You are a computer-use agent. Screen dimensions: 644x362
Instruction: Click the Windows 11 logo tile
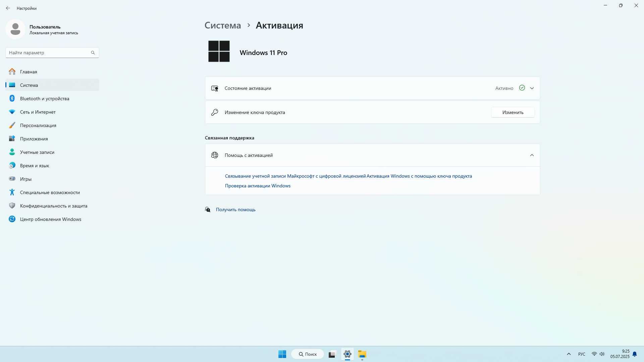219,51
